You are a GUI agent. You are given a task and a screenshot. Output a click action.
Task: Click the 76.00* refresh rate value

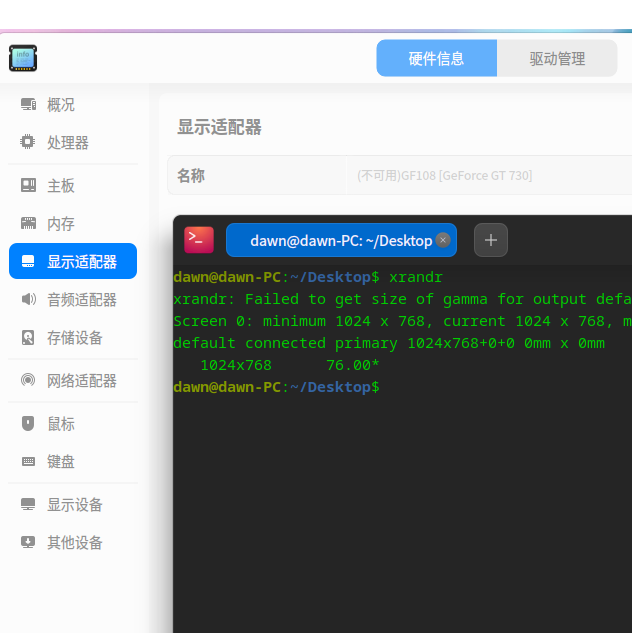(x=353, y=365)
